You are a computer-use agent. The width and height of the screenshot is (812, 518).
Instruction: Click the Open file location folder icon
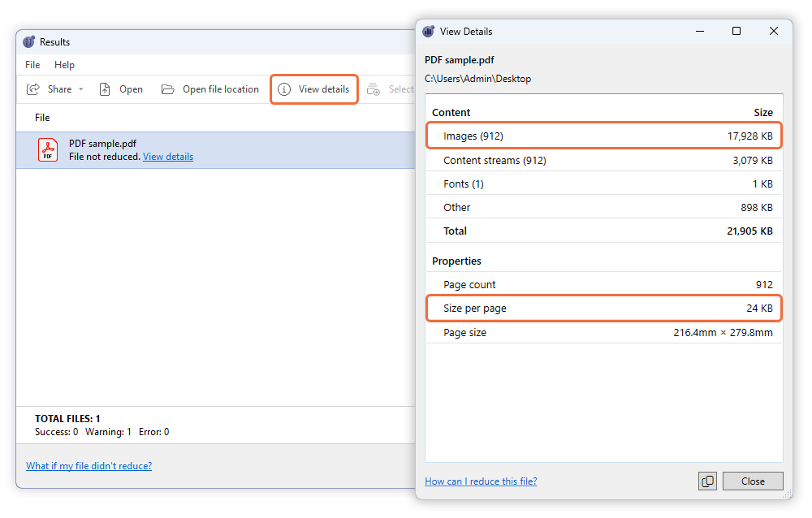tap(167, 89)
